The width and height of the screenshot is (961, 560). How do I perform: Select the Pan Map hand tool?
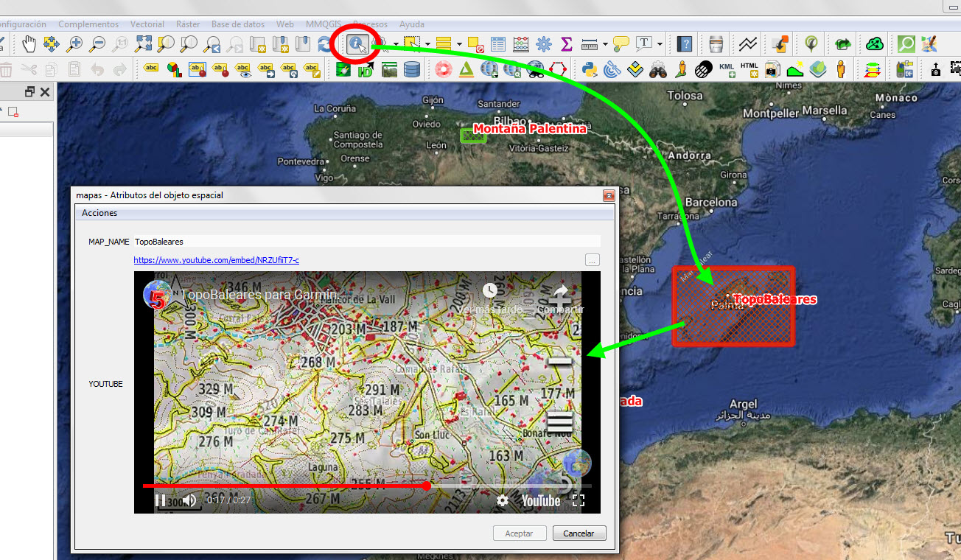tap(29, 44)
